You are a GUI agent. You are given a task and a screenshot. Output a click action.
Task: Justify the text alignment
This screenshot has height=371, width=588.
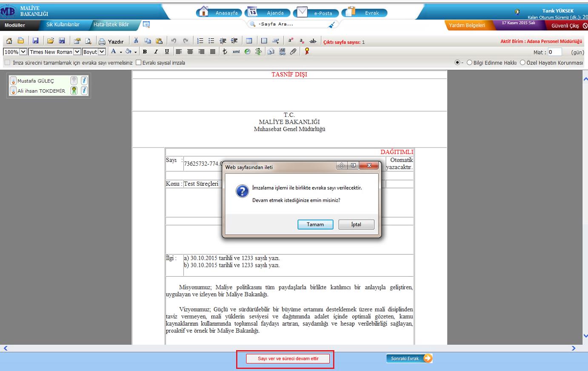pyautogui.click(x=213, y=51)
